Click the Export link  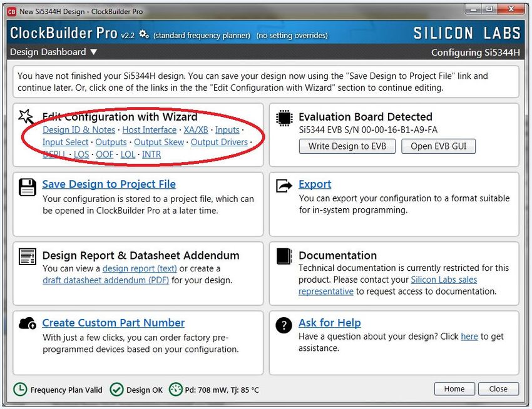[315, 184]
